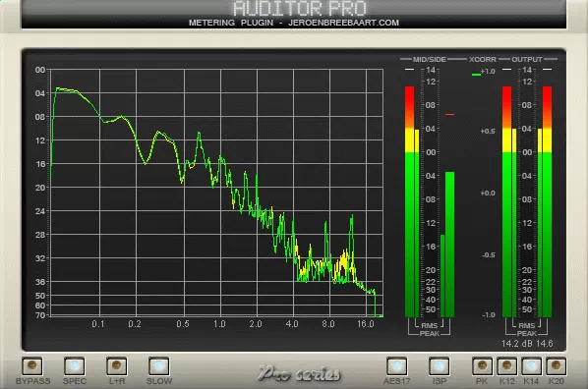Open the jeroenbreebaart.com link in header
This screenshot has height=389, width=588.
(x=343, y=23)
